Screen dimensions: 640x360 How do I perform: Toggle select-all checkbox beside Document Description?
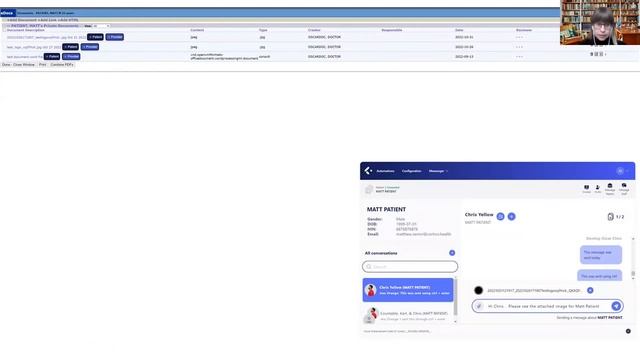[x=4, y=30]
